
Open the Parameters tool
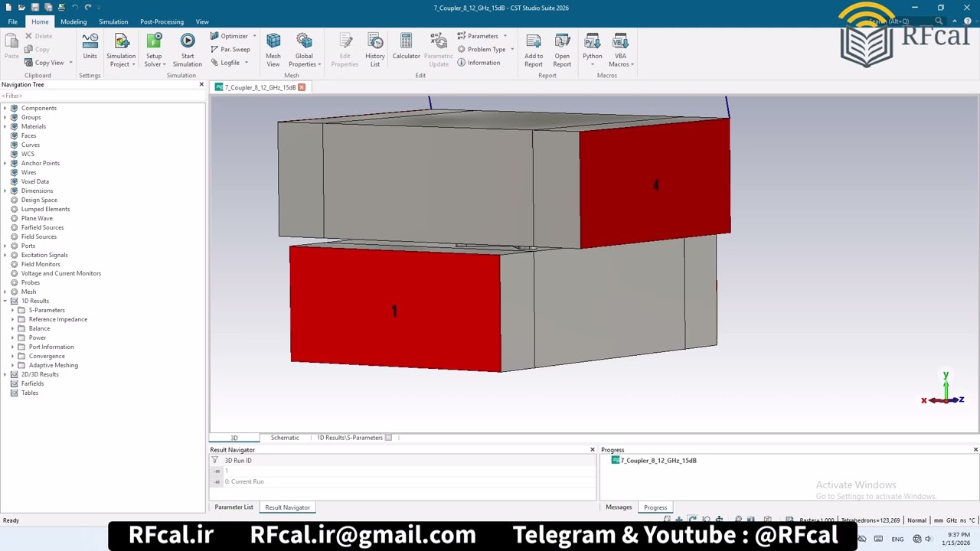(x=478, y=36)
